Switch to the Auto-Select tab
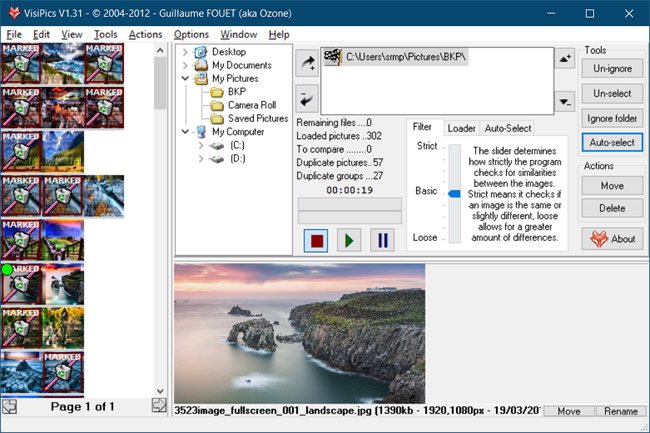The height and width of the screenshot is (433, 650). coord(508,128)
